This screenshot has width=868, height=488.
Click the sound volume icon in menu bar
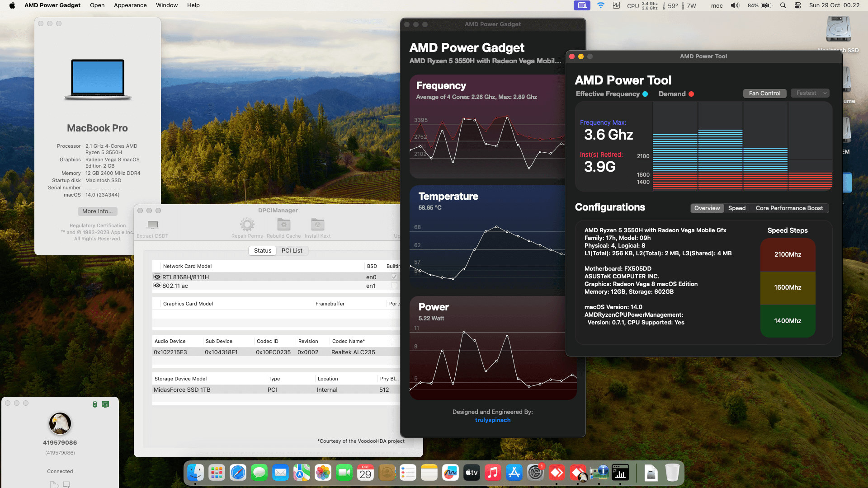(735, 5)
